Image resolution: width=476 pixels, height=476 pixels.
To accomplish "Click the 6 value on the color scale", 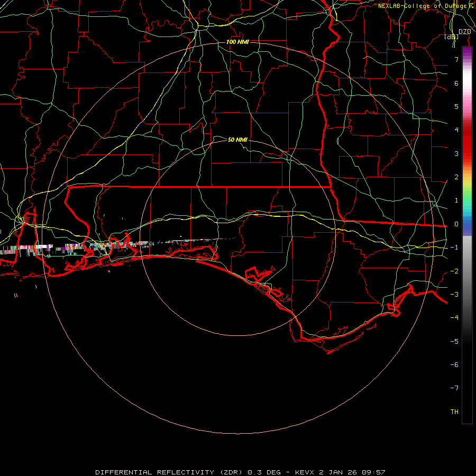I will (x=456, y=83).
